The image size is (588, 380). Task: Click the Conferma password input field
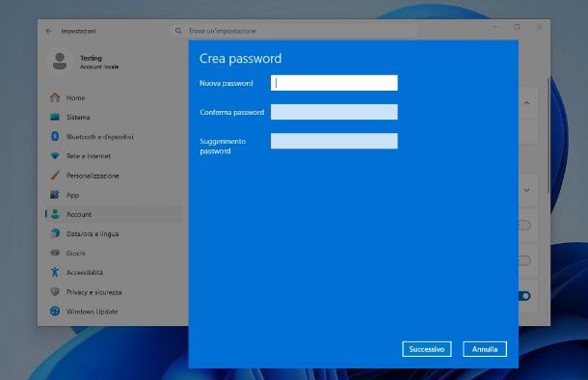tap(334, 112)
